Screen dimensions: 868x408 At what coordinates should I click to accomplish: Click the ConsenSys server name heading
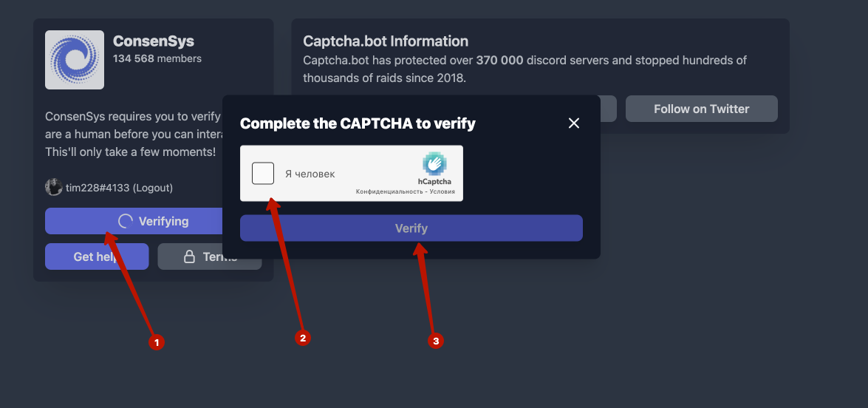point(154,41)
